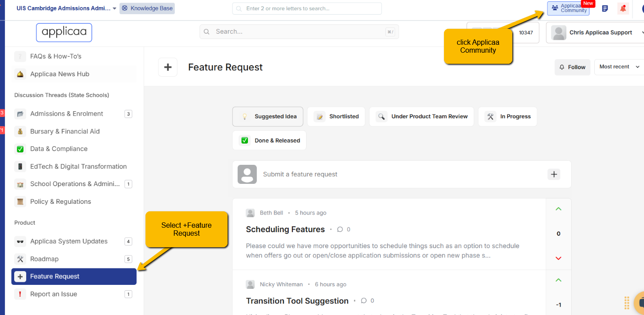Click the applicaa logo
The height and width of the screenshot is (315, 644).
pos(64,32)
